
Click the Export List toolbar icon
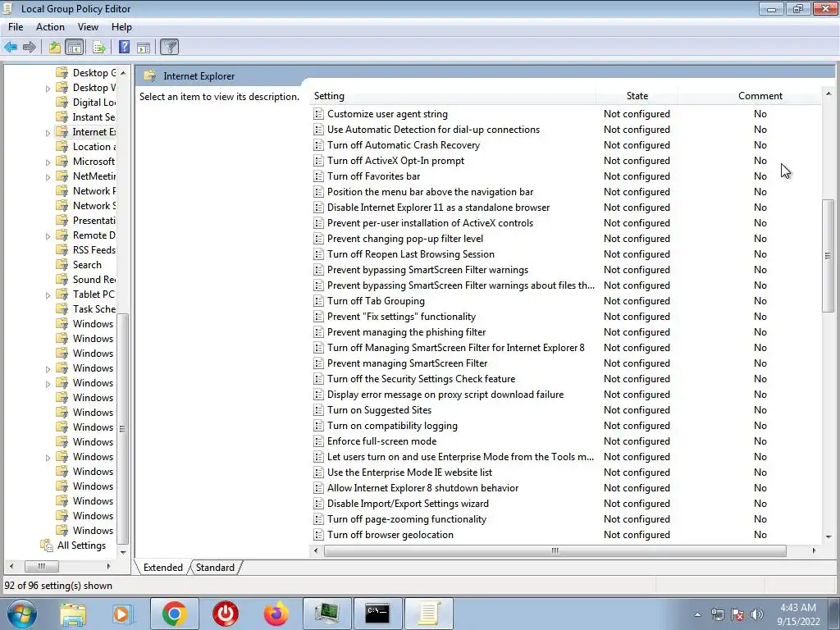pos(99,47)
